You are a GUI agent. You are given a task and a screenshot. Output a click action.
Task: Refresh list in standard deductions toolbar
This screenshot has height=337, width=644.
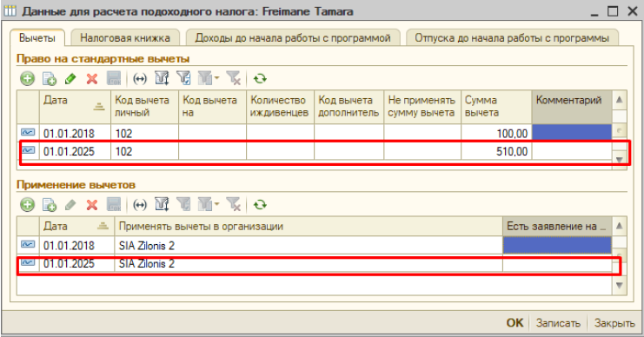260,78
